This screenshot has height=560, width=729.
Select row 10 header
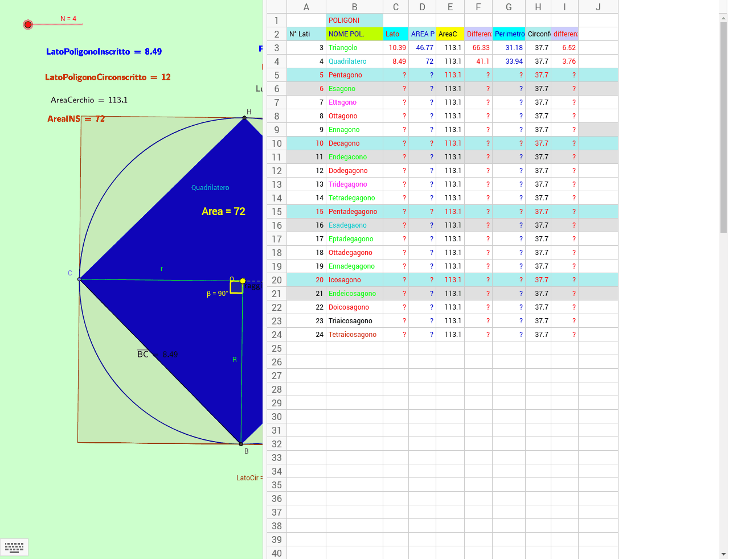tap(277, 143)
